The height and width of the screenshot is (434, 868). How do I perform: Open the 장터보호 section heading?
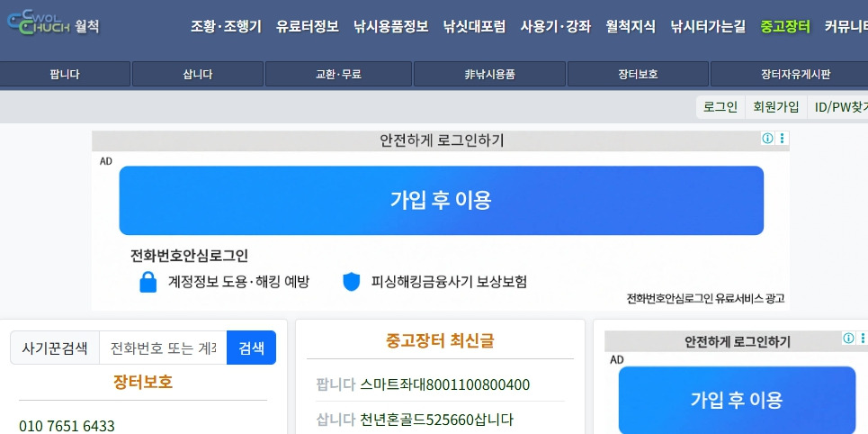pyautogui.click(x=143, y=382)
